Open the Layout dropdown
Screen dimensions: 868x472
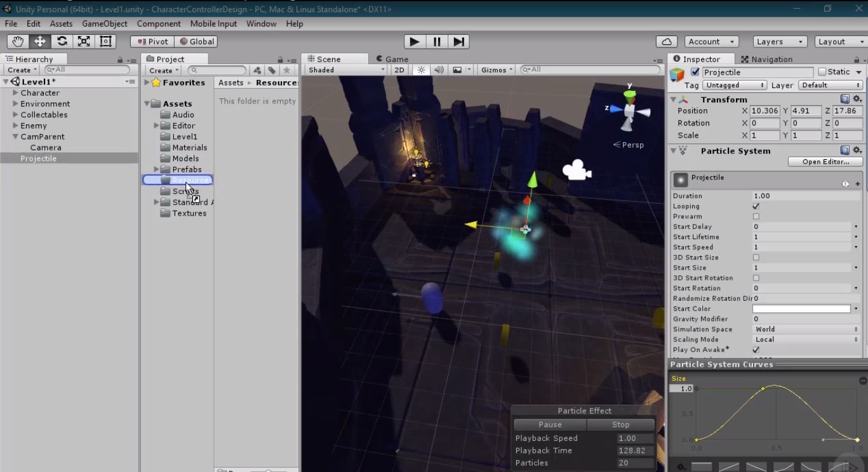tap(839, 41)
